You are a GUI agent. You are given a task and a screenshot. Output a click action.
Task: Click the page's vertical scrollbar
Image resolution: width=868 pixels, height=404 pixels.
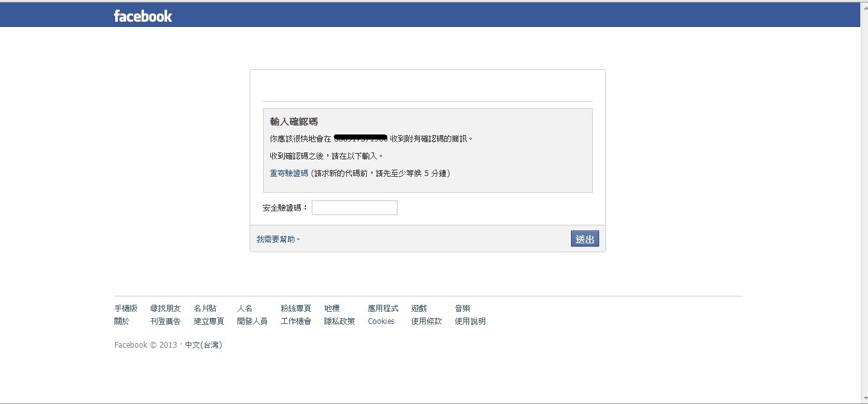[x=864, y=202]
